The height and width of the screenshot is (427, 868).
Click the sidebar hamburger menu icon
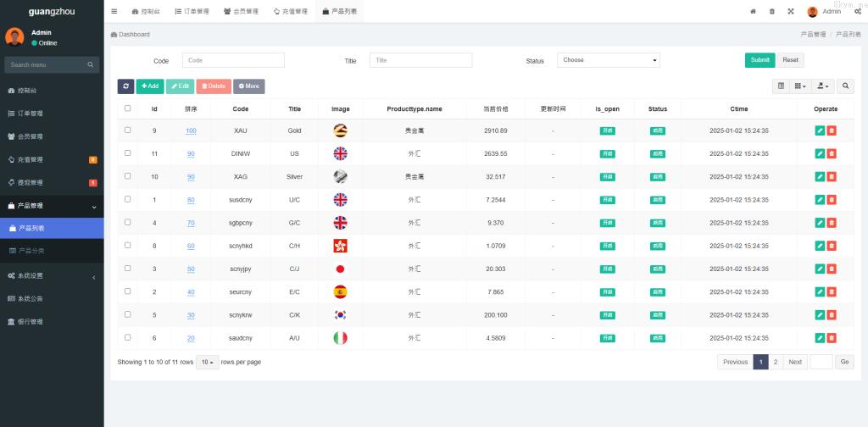coord(114,11)
